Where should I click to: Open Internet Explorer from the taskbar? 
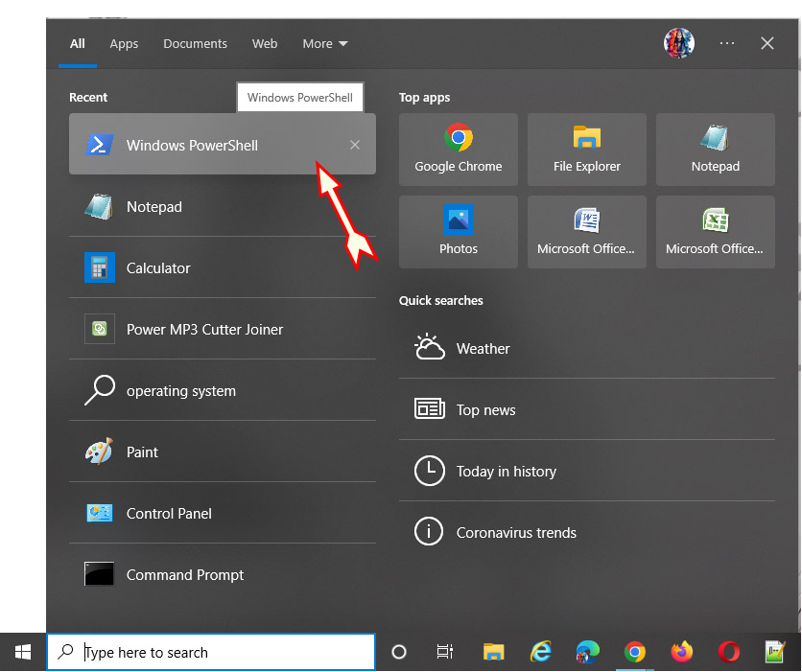click(540, 652)
